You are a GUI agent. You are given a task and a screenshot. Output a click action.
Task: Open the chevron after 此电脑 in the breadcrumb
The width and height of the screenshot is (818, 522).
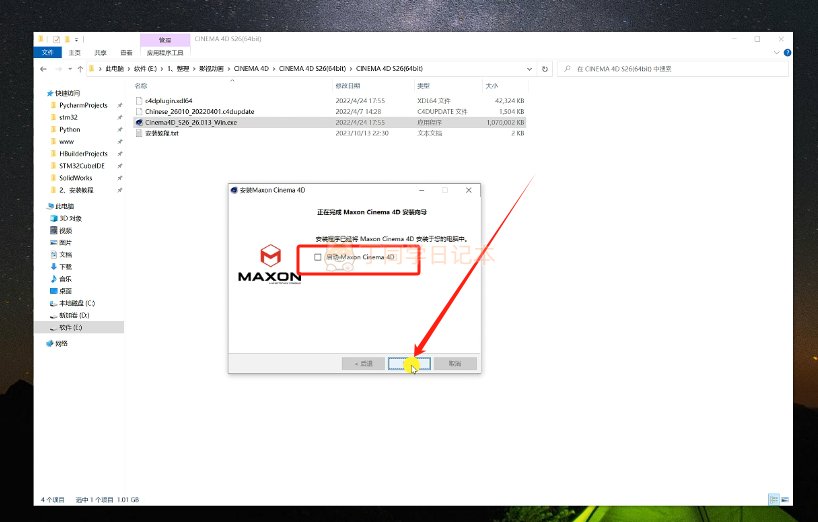(129, 69)
